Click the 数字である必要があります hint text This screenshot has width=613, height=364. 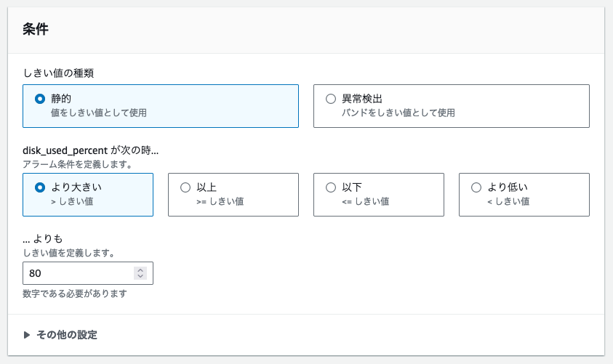coord(75,294)
